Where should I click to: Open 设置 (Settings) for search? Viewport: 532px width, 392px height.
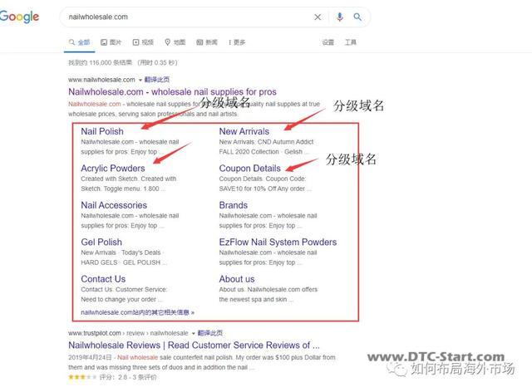click(x=328, y=42)
